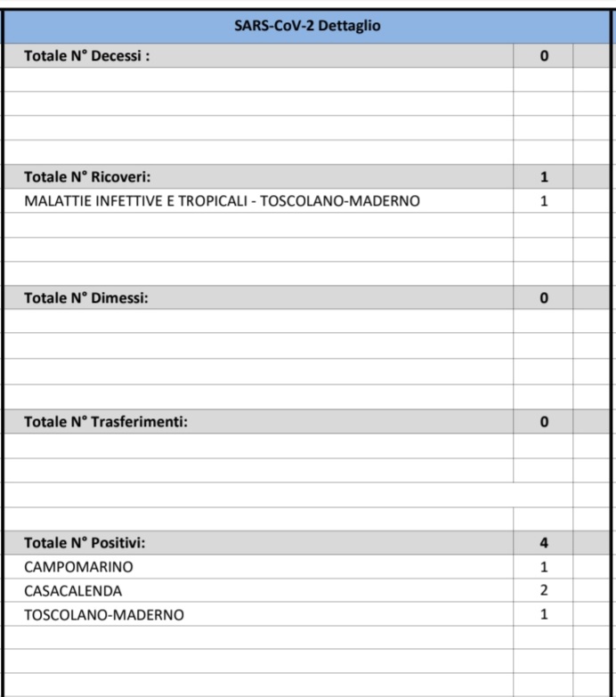
Task: Select the TOSCOLANO-MADERNO positivi count cell
Action: [544, 614]
